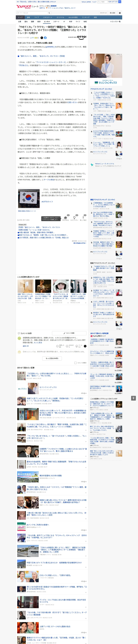React with the わかりやすい lightbulb icon
This screenshot has height=644, width=138.
coord(74,218)
